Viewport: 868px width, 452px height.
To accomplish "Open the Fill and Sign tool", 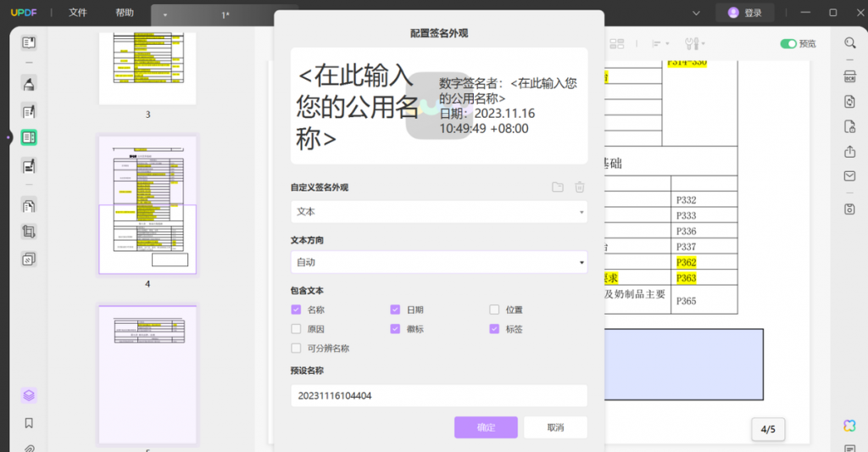I will point(29,165).
